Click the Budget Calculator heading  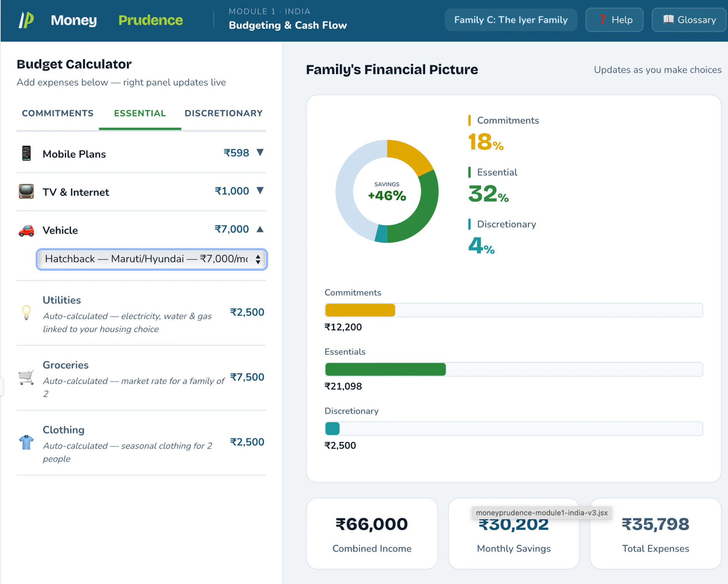click(x=74, y=64)
